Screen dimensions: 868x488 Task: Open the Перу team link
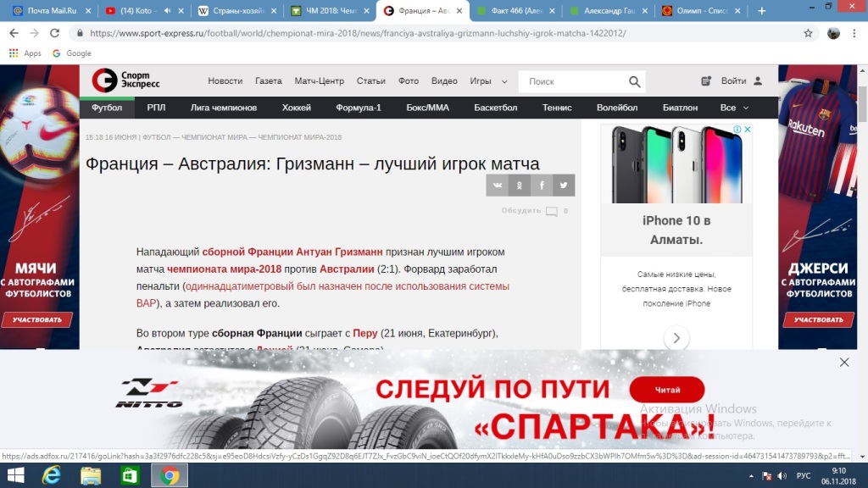[x=365, y=333]
